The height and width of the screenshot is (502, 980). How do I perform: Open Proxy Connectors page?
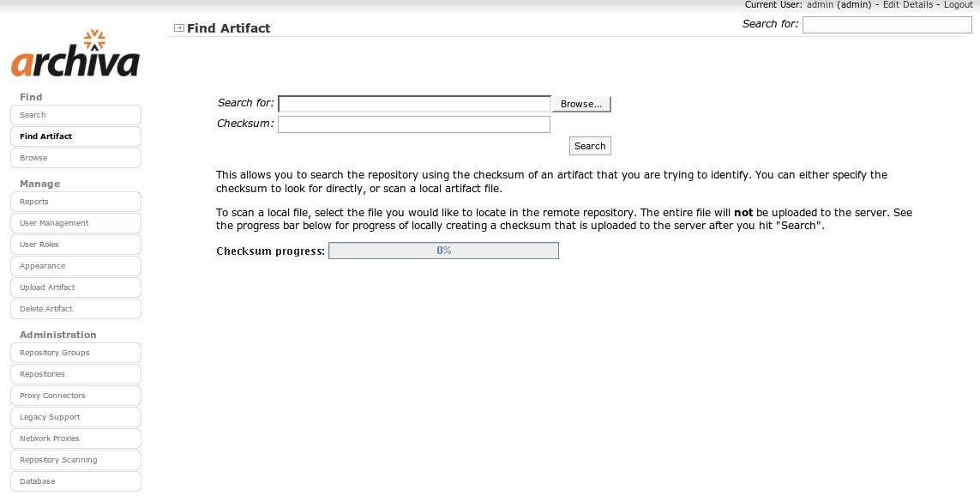[x=75, y=396]
